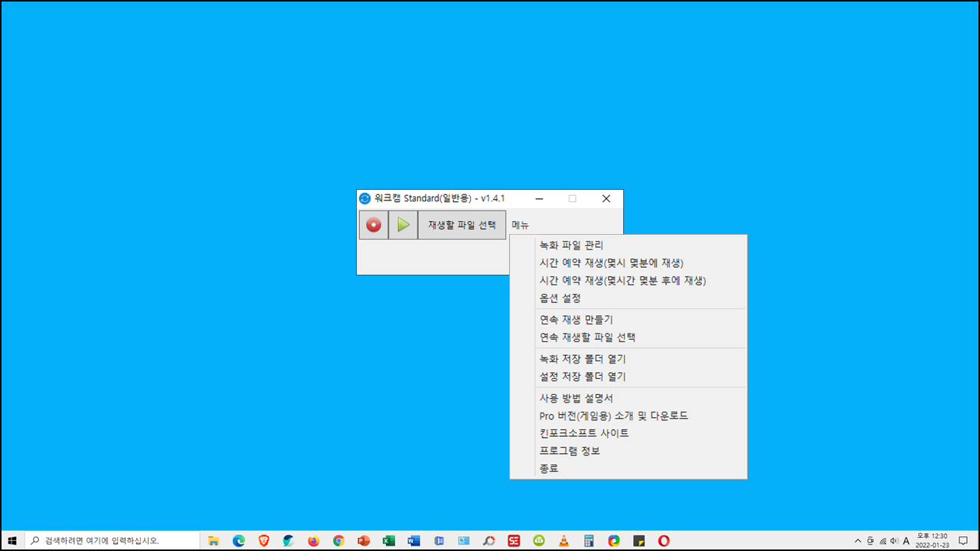This screenshot has height=551, width=980.
Task: Open 킨포크소프트 사이트 menu item
Action: pos(628,433)
